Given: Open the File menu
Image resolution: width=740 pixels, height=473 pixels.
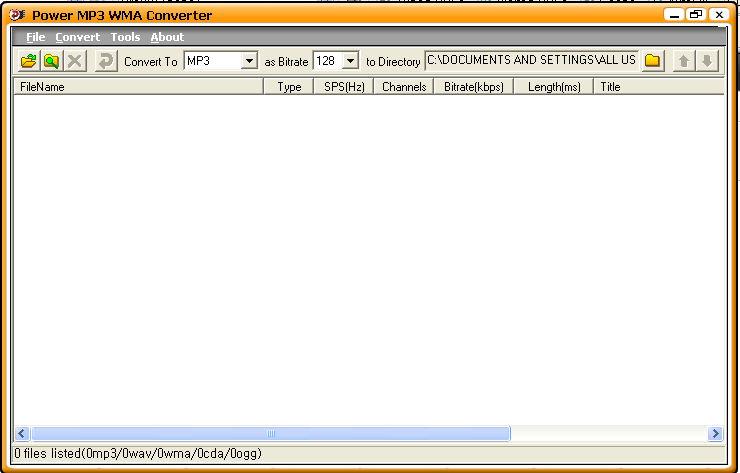Looking at the screenshot, I should click(36, 37).
